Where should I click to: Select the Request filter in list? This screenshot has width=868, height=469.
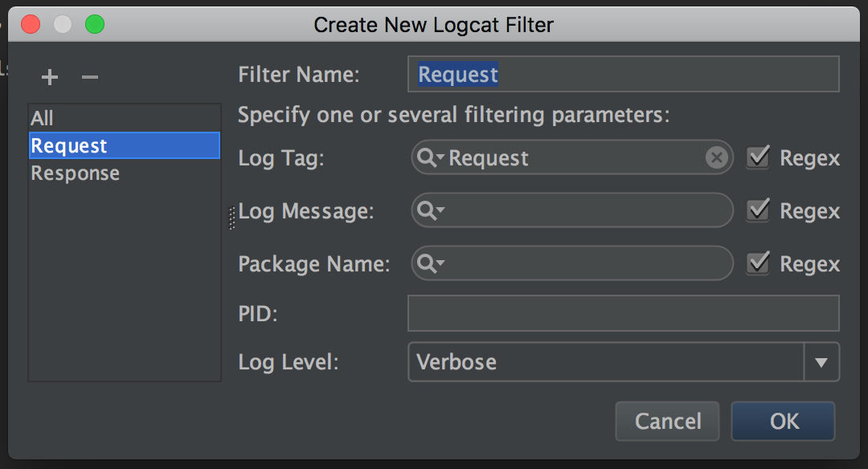pos(69,146)
